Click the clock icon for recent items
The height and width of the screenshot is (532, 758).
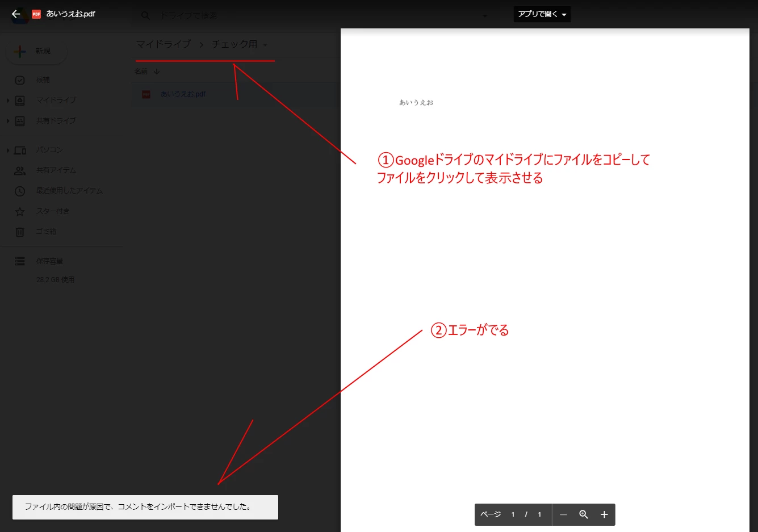(20, 191)
